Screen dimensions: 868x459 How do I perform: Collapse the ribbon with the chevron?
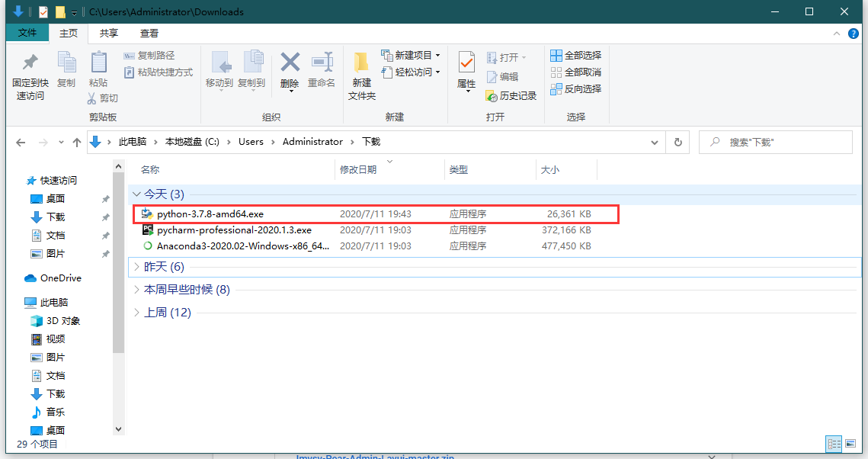(837, 34)
